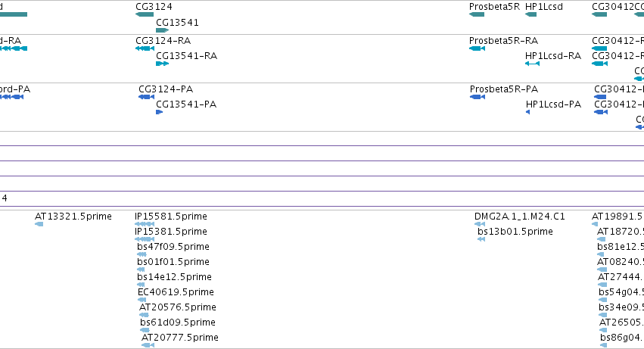Click the bs61d09.5prime EST label
This screenshot has width=644, height=349.
[x=178, y=323]
